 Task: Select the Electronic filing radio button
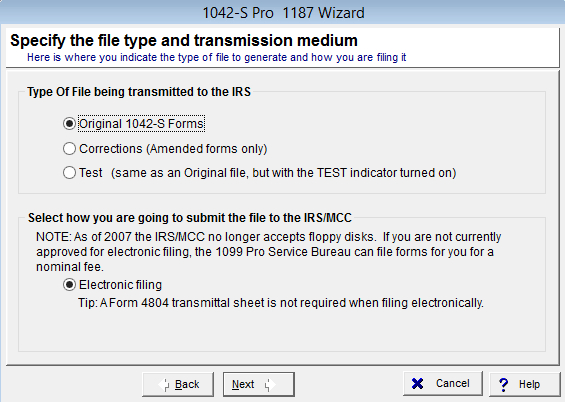69,285
